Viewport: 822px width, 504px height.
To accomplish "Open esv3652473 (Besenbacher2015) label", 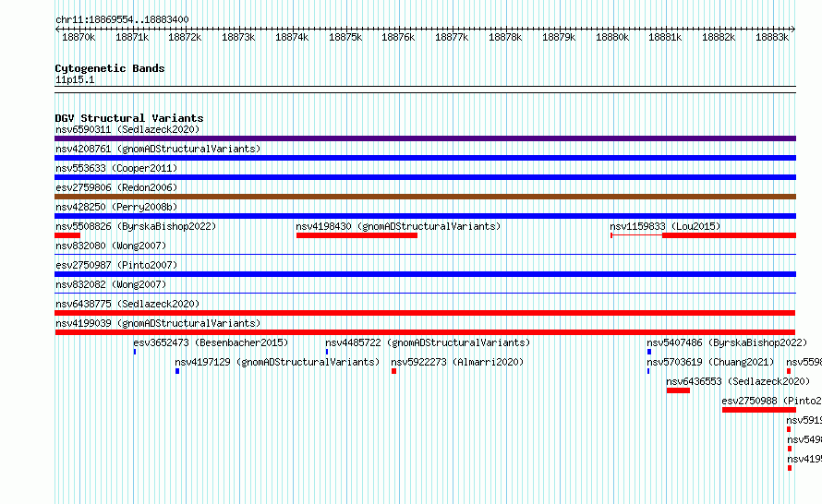I will [x=211, y=342].
